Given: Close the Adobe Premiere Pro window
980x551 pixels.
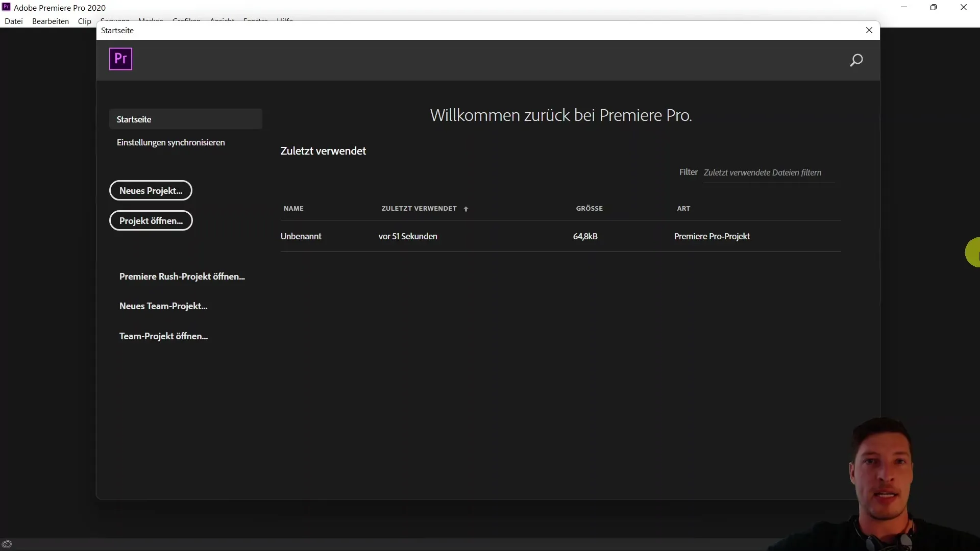Looking at the screenshot, I should tap(964, 7).
